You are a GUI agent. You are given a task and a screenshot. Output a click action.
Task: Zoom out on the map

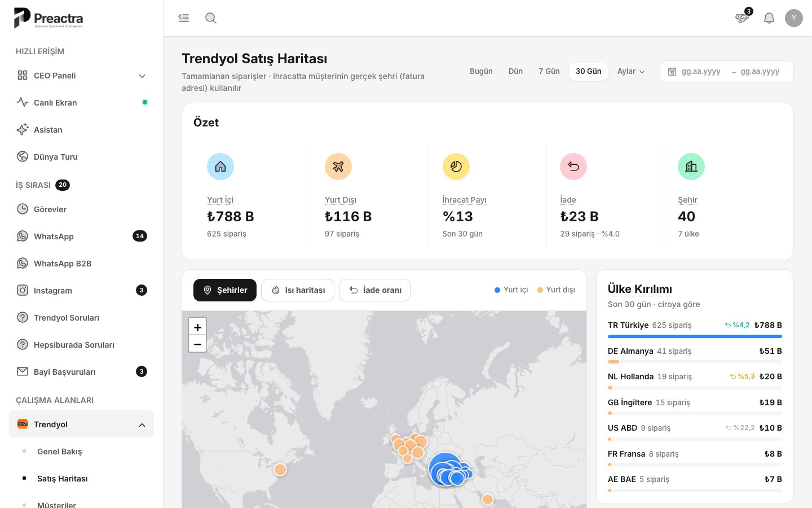point(197,344)
